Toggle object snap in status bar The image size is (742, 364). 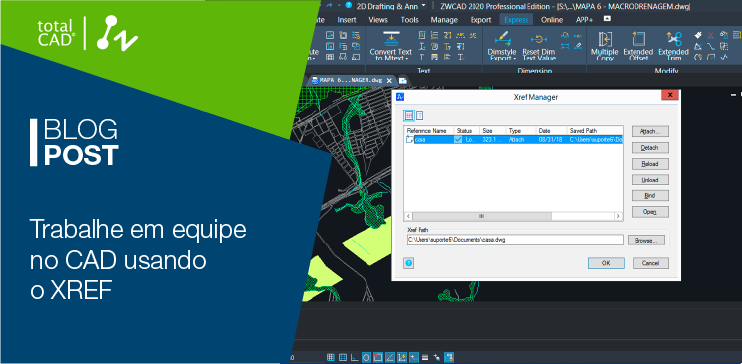pos(378,357)
